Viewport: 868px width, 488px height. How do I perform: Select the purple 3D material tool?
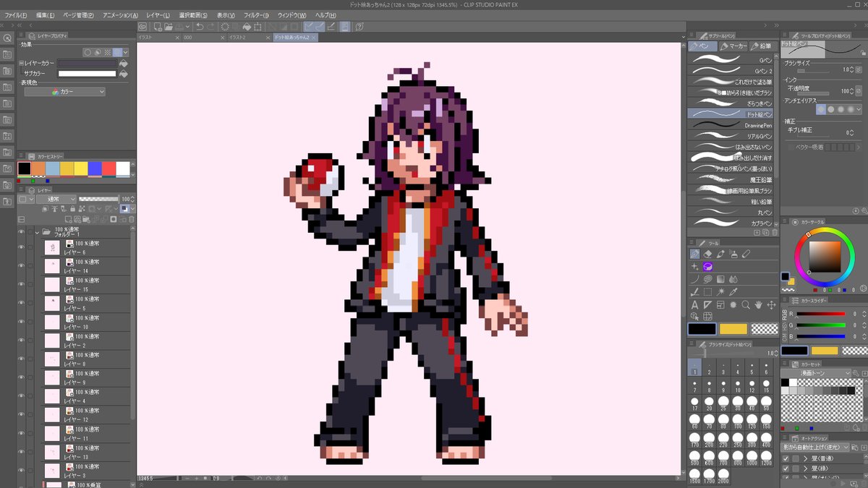tap(708, 266)
